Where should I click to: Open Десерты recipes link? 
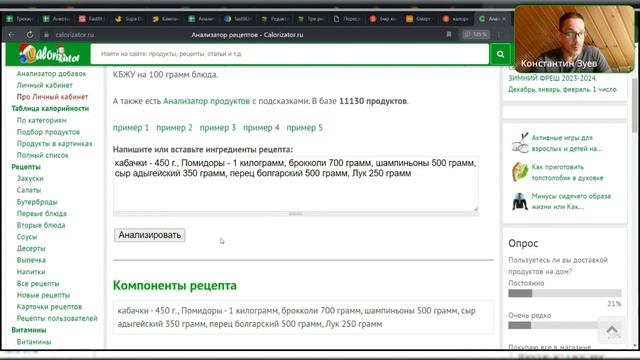(x=31, y=249)
